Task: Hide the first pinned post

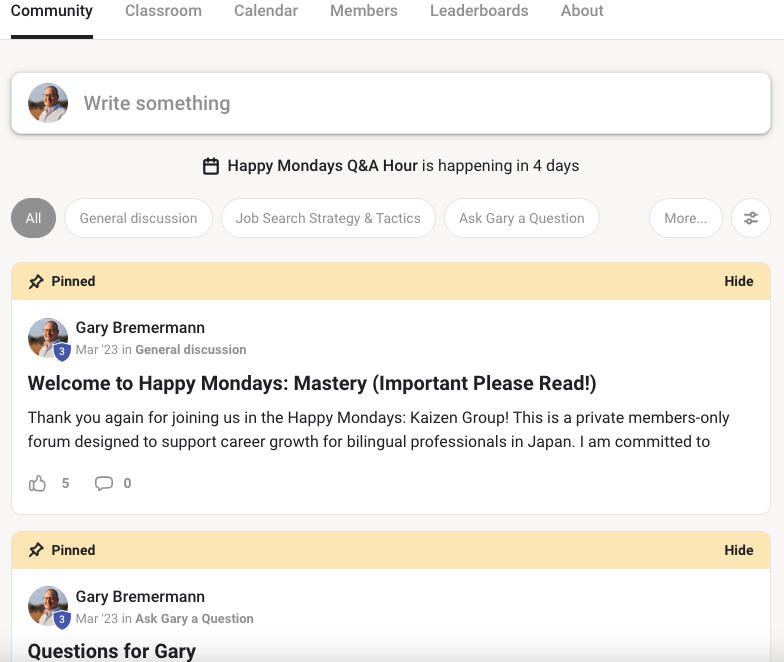Action: pos(738,282)
